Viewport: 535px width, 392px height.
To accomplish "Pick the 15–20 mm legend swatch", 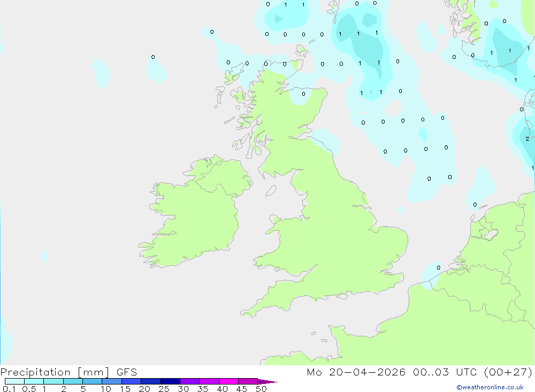I will (x=132, y=381).
